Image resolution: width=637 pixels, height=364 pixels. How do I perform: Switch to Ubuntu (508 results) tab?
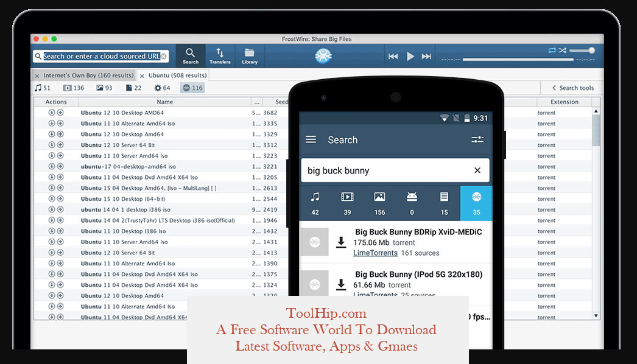[178, 75]
